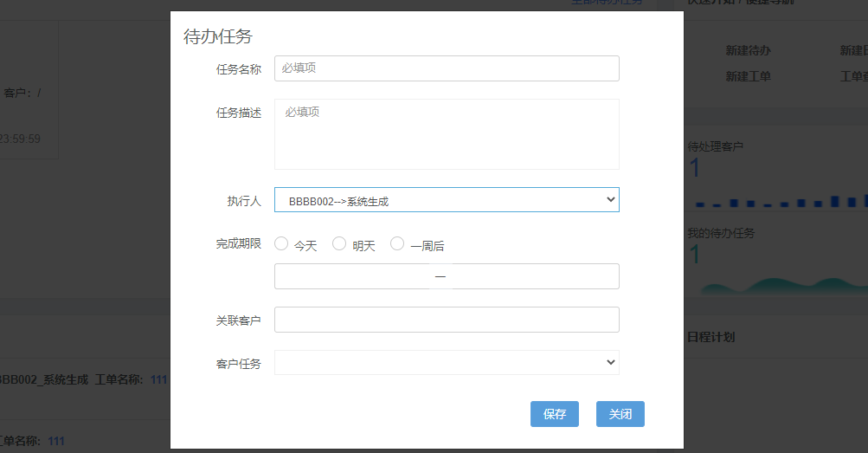Click the 任务描述 text area
This screenshot has width=868, height=453.
[x=447, y=134]
